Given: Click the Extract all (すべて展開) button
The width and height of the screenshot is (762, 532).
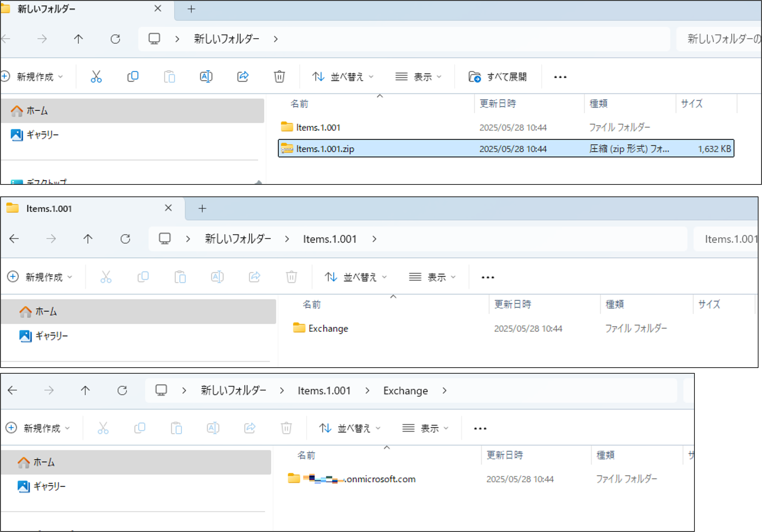Looking at the screenshot, I should (498, 77).
